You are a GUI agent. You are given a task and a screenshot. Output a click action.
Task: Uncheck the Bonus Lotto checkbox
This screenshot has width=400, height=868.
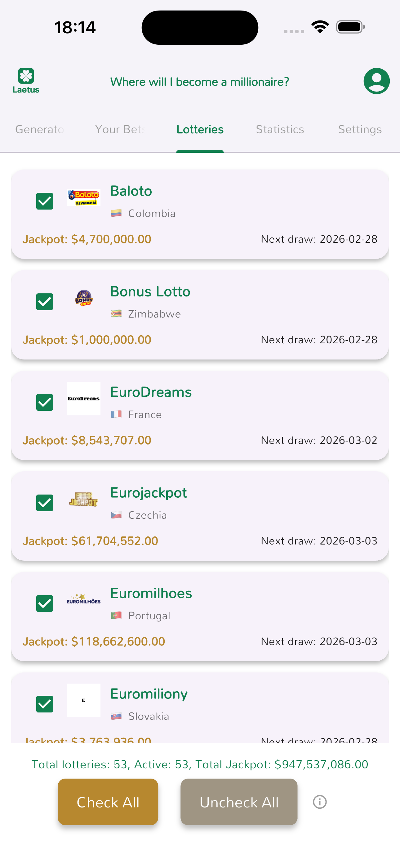pyautogui.click(x=45, y=301)
